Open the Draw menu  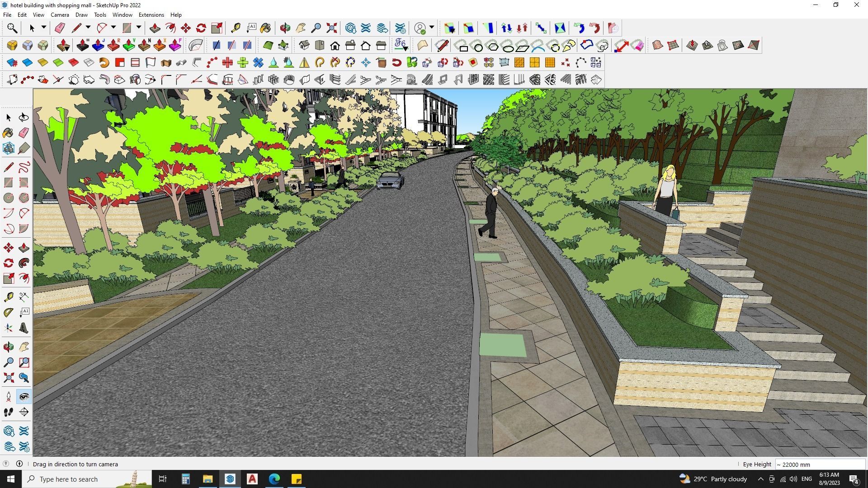point(81,15)
